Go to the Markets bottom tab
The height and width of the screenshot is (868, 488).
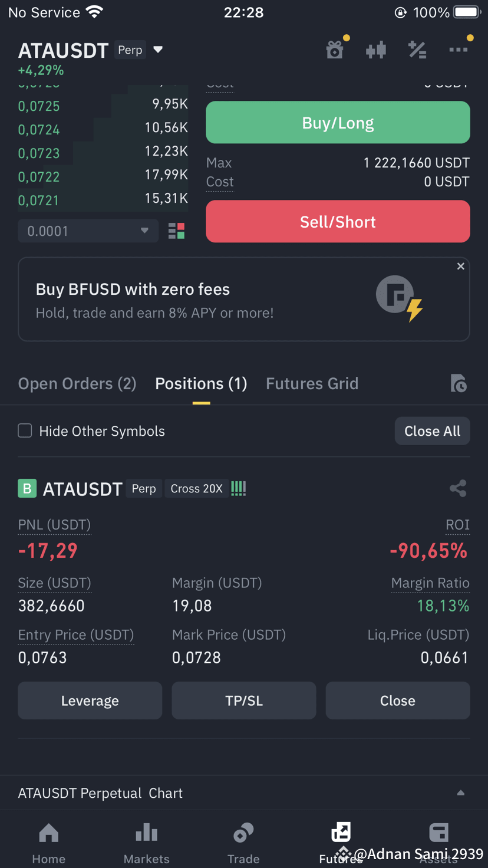pos(146,843)
